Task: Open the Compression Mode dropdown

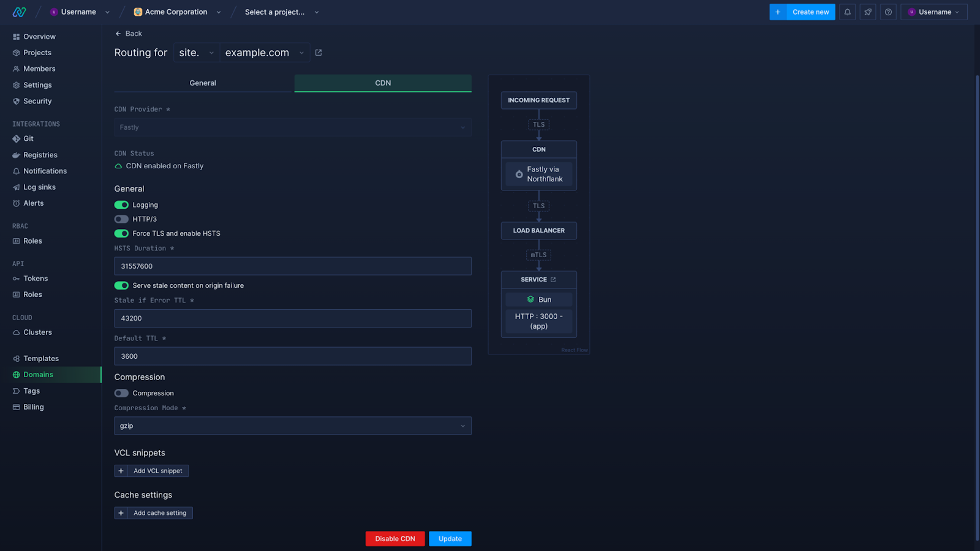Action: point(292,425)
